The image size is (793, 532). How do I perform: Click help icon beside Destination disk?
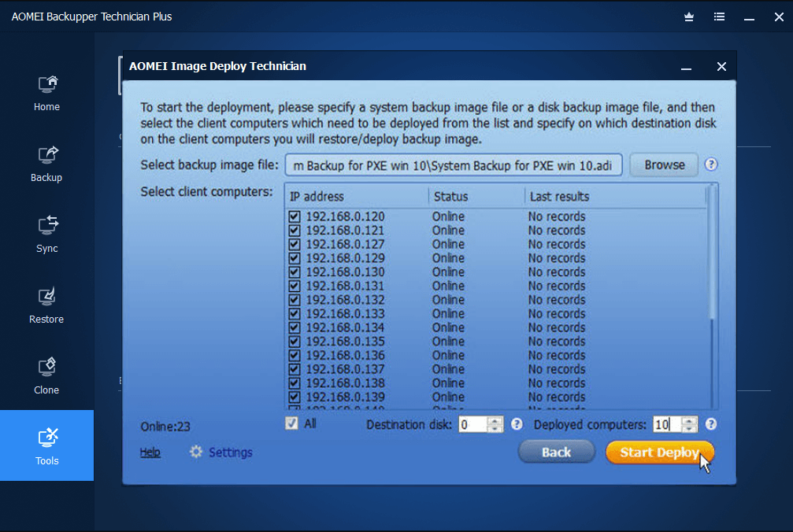tap(517, 424)
